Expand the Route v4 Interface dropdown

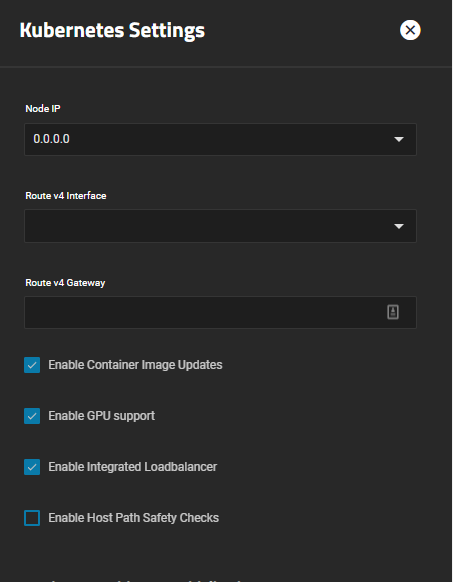tap(221, 226)
